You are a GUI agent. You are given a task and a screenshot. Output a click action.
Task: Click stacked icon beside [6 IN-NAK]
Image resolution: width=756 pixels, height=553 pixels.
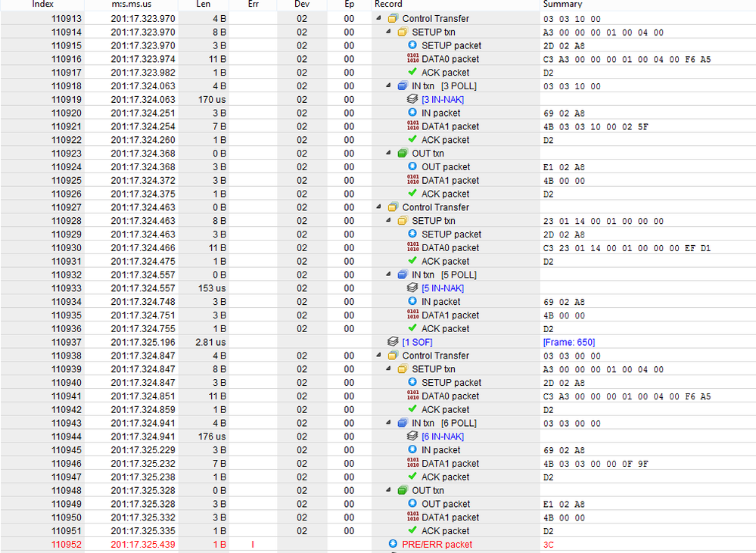pos(412,436)
